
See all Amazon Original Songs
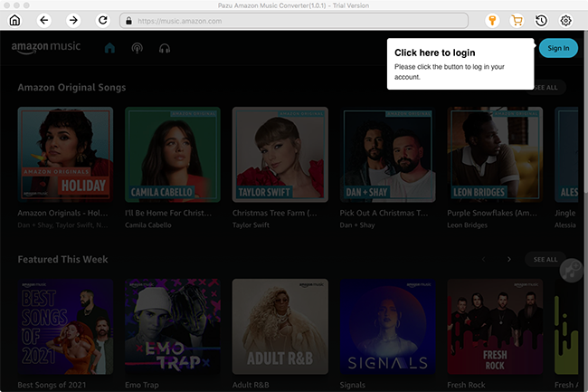click(546, 88)
